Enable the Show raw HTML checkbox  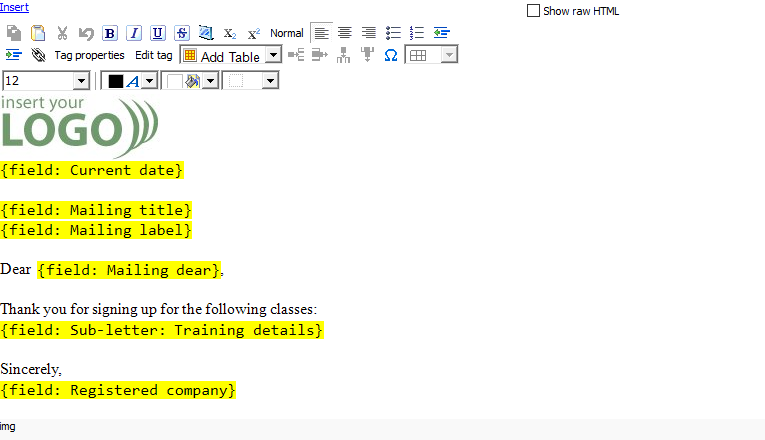(533, 11)
